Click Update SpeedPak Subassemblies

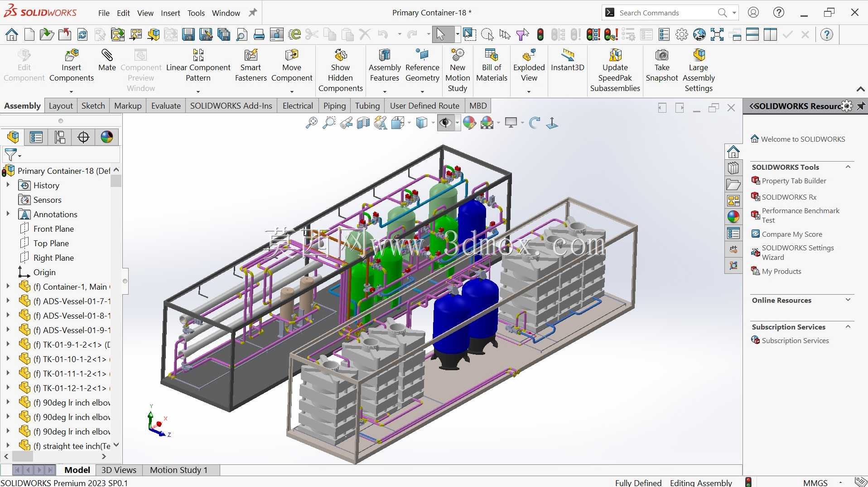click(615, 71)
